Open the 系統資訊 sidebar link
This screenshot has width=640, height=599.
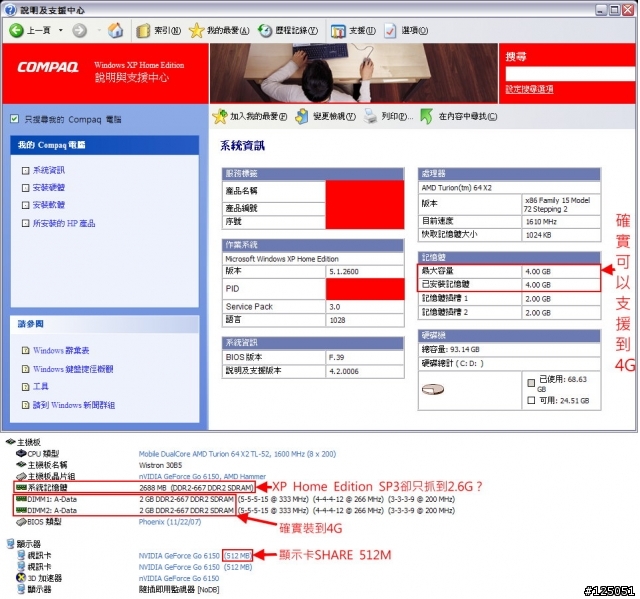49,170
